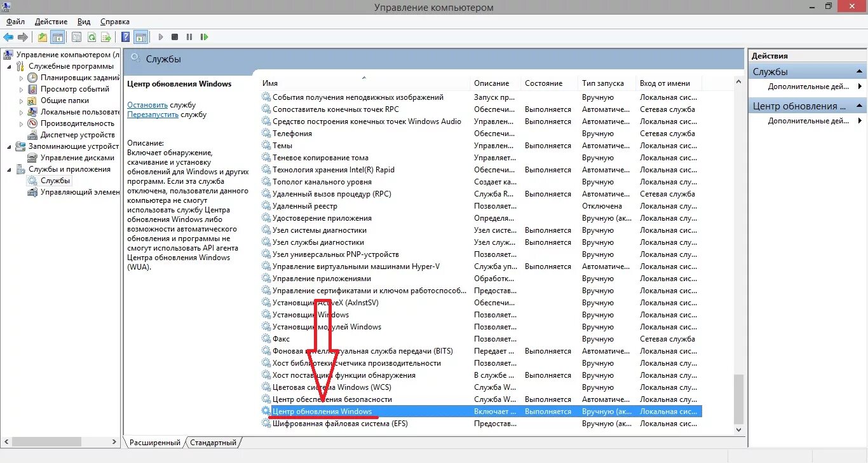The height and width of the screenshot is (463, 868).
Task: Click the Up one level folder icon
Action: [43, 38]
